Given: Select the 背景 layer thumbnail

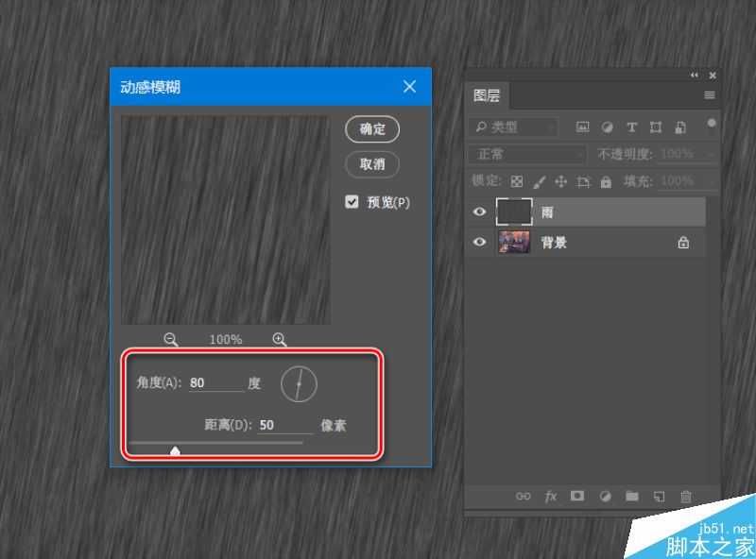Looking at the screenshot, I should tap(511, 243).
